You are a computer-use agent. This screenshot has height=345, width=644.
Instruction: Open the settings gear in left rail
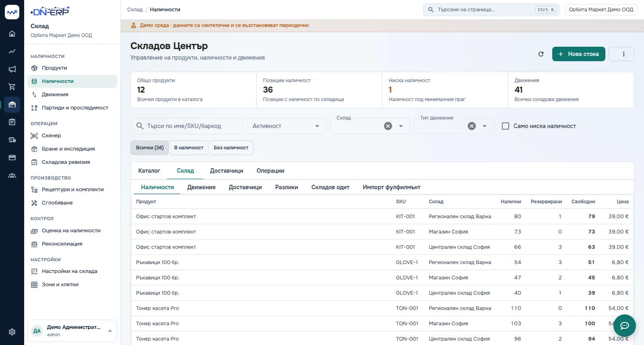tap(12, 332)
